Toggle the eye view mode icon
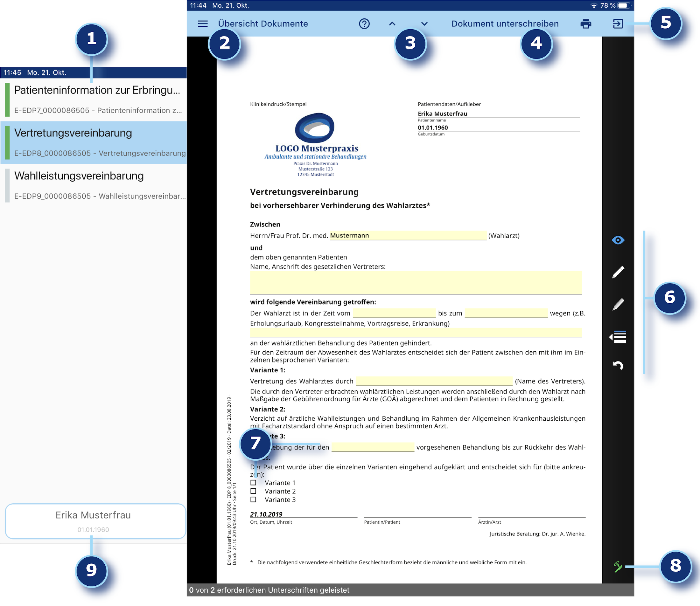Image resolution: width=700 pixels, height=606 pixels. coord(618,240)
